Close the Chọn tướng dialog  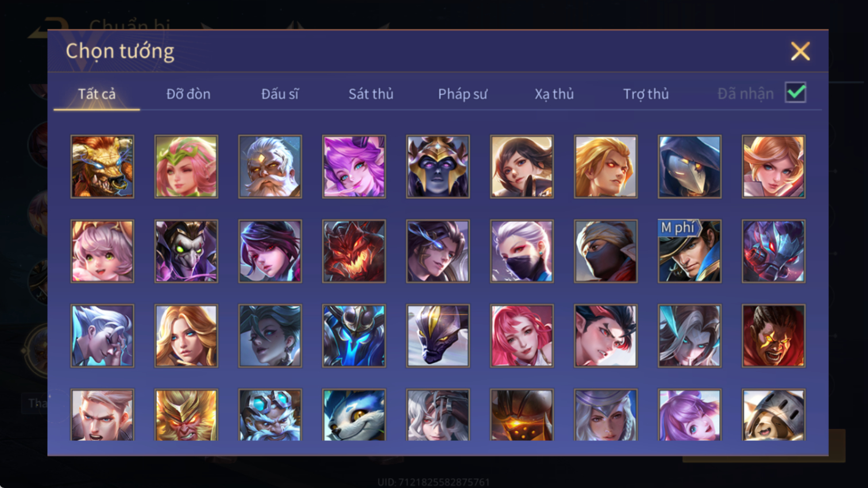click(800, 51)
